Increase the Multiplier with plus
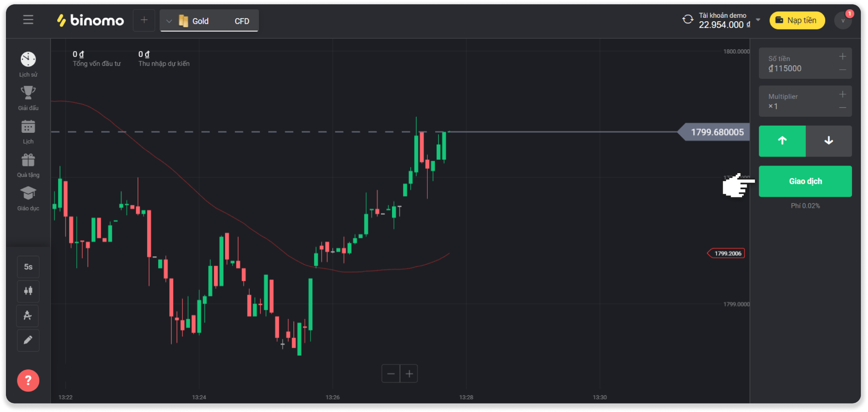The image size is (868, 412). (x=843, y=94)
